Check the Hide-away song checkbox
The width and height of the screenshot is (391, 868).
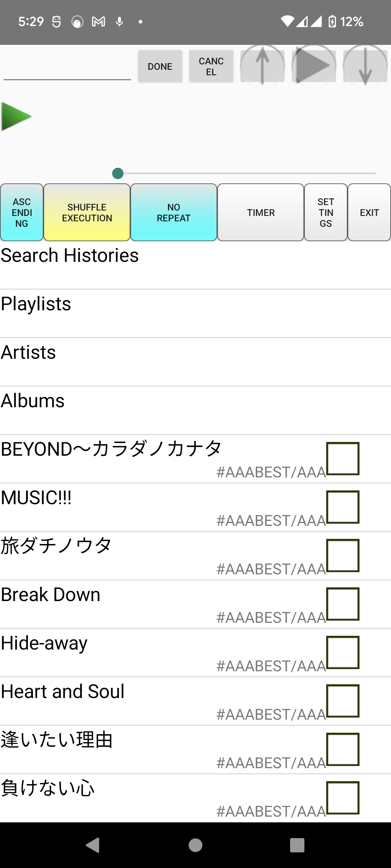[343, 652]
